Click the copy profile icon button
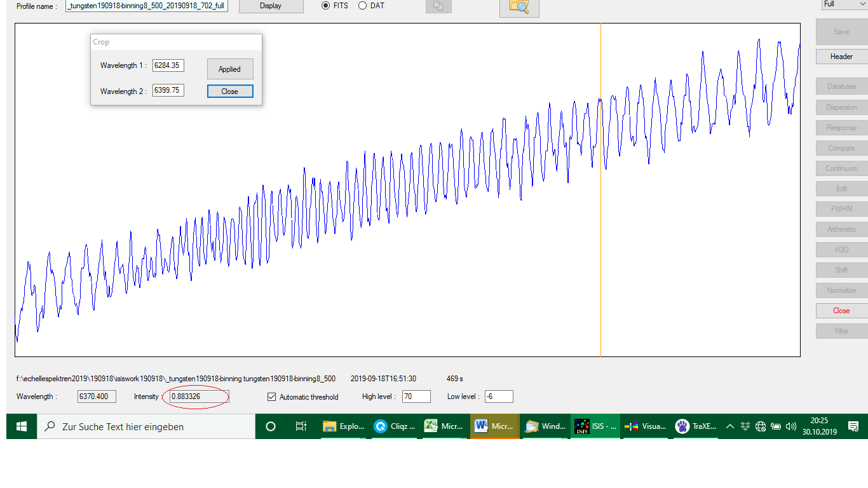The image size is (868, 488). 438,6
